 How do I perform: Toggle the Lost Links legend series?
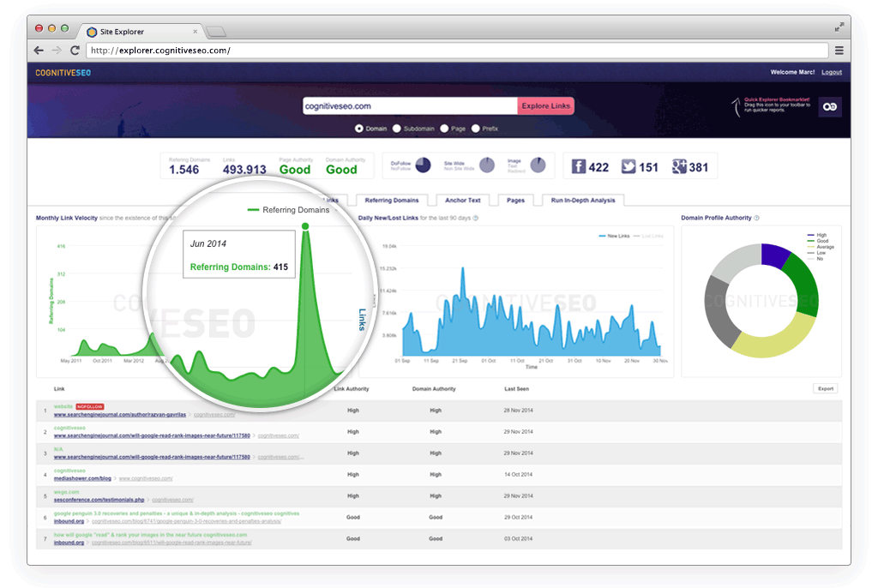click(648, 236)
